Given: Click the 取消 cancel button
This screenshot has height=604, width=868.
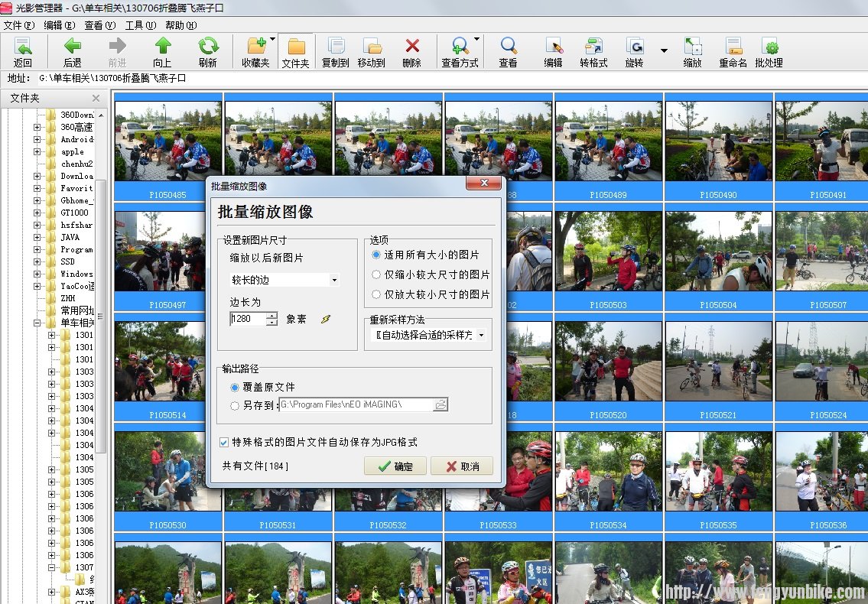Looking at the screenshot, I should tap(461, 466).
